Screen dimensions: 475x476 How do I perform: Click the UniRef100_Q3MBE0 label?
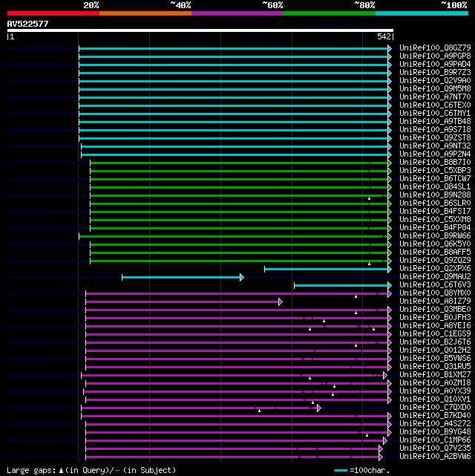pyautogui.click(x=435, y=310)
